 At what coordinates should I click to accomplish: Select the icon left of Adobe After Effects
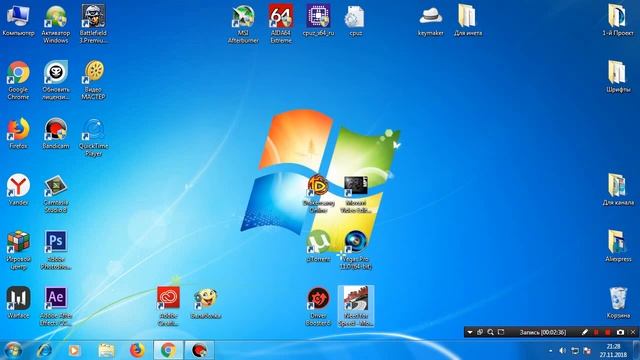tap(18, 303)
